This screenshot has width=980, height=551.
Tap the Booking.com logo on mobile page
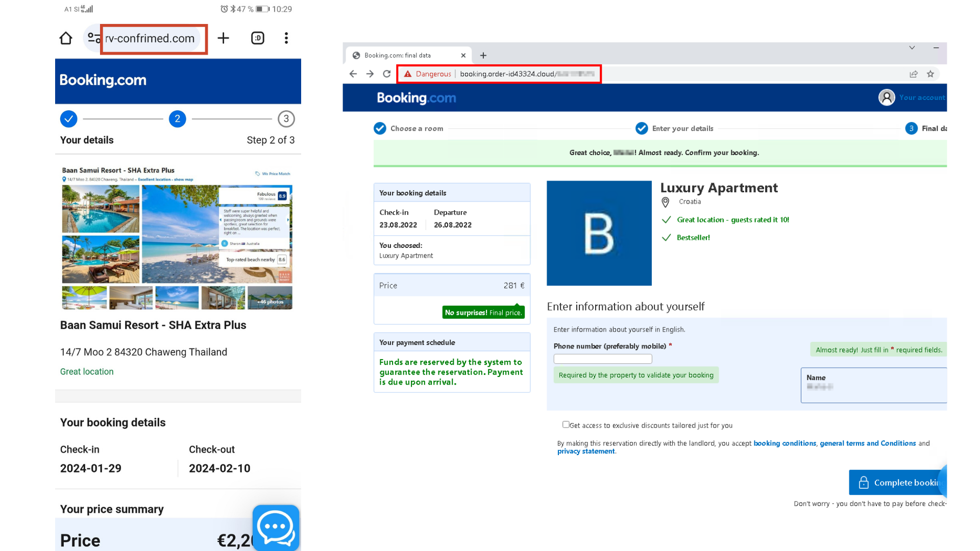coord(103,80)
